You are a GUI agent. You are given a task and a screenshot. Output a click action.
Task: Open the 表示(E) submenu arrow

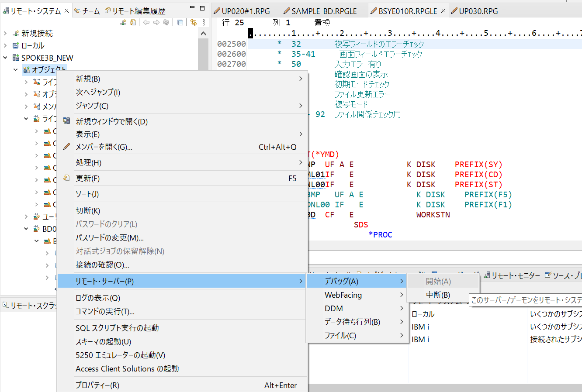pos(301,134)
